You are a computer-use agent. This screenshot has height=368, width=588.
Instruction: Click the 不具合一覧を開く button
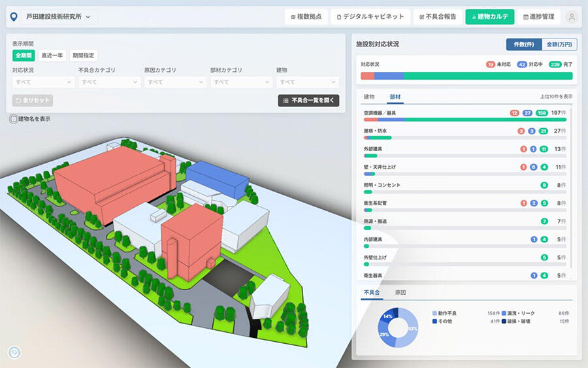308,101
